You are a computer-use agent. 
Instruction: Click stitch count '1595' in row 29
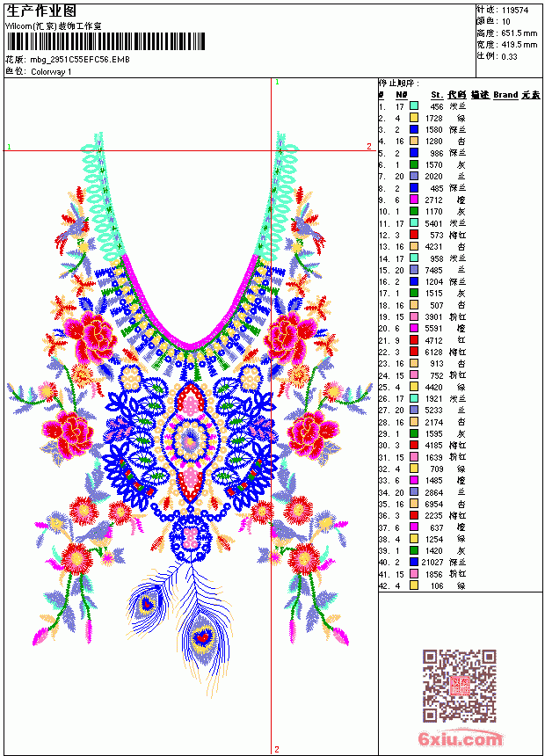tap(434, 433)
